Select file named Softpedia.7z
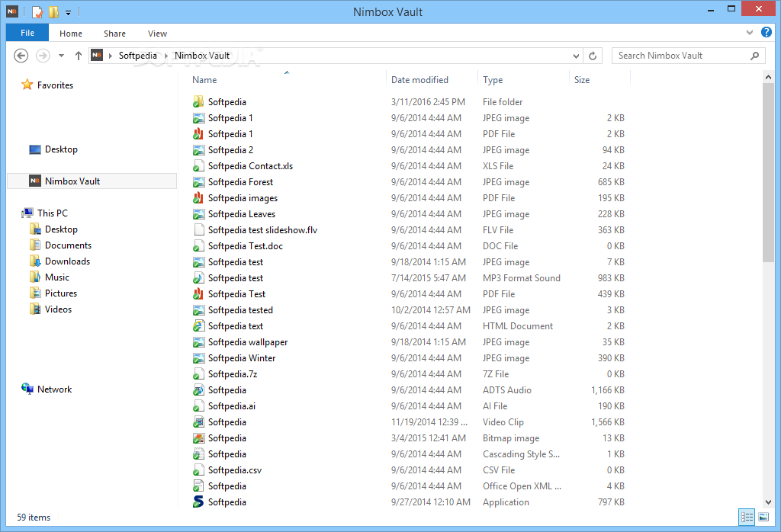Image resolution: width=781 pixels, height=532 pixels. (x=233, y=373)
